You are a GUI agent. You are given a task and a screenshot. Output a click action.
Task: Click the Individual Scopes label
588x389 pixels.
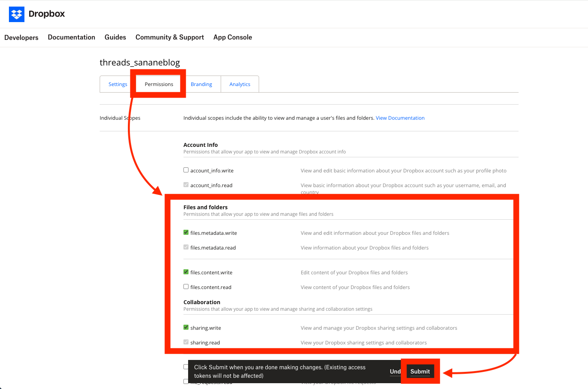tap(120, 118)
